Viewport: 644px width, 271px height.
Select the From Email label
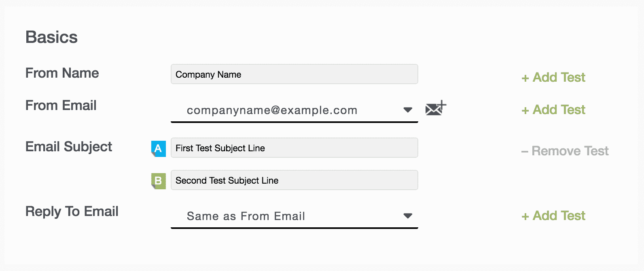61,106
